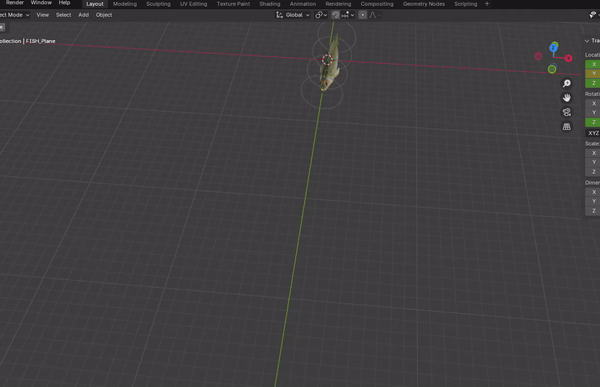The image size is (600, 387).
Task: Click the green Location Z field
Action: (592, 83)
